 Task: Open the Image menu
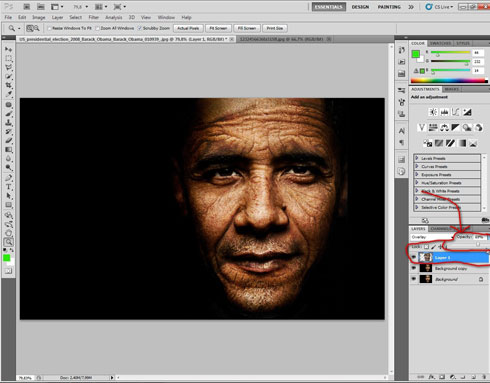point(39,17)
